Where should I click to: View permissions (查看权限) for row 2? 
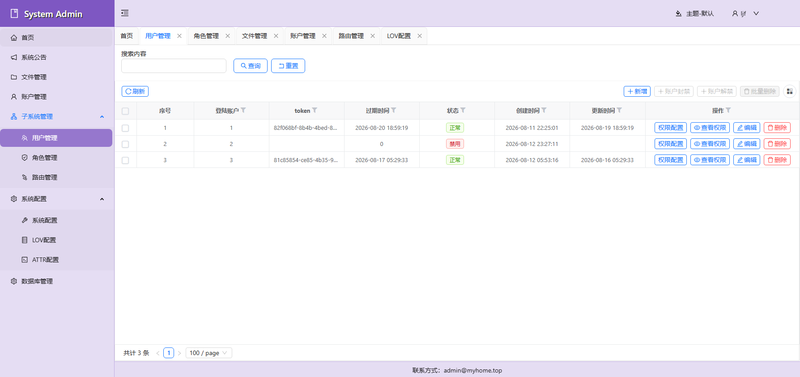click(710, 144)
